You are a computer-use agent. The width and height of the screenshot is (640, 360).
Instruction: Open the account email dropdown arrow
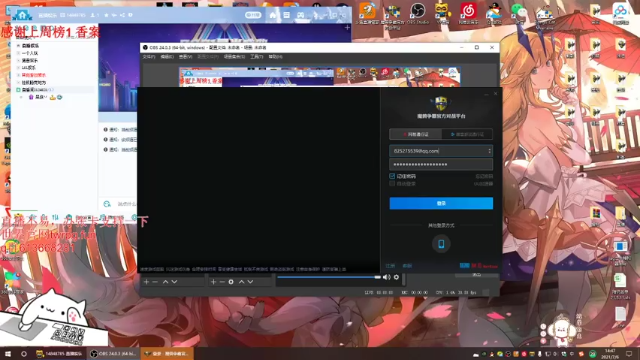tap(489, 151)
